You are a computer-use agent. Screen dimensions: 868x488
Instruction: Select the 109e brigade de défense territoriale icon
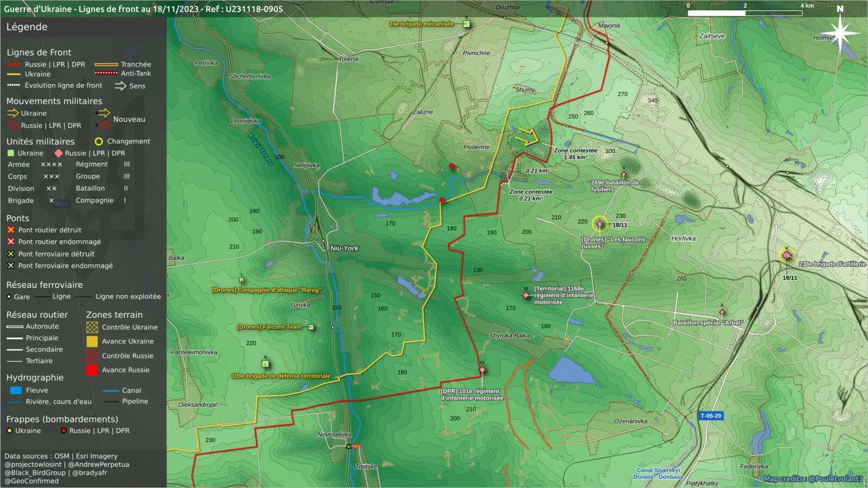click(x=265, y=363)
